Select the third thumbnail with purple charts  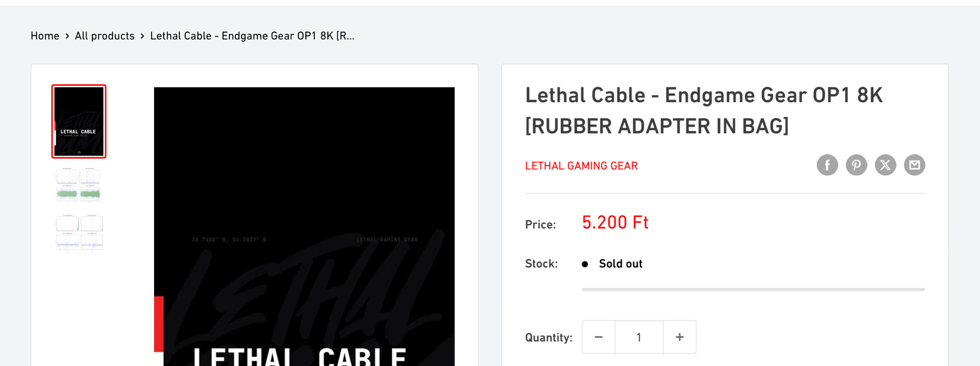click(79, 233)
